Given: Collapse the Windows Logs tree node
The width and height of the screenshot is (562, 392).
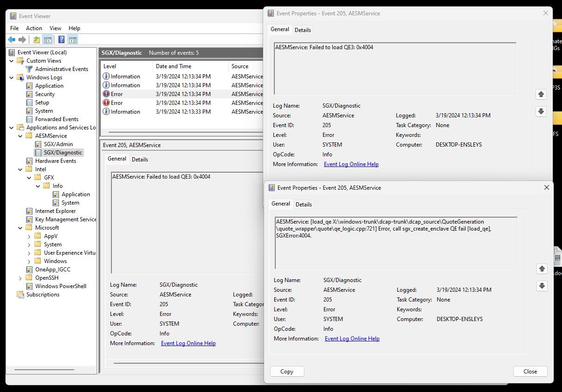Looking at the screenshot, I should pyautogui.click(x=12, y=77).
